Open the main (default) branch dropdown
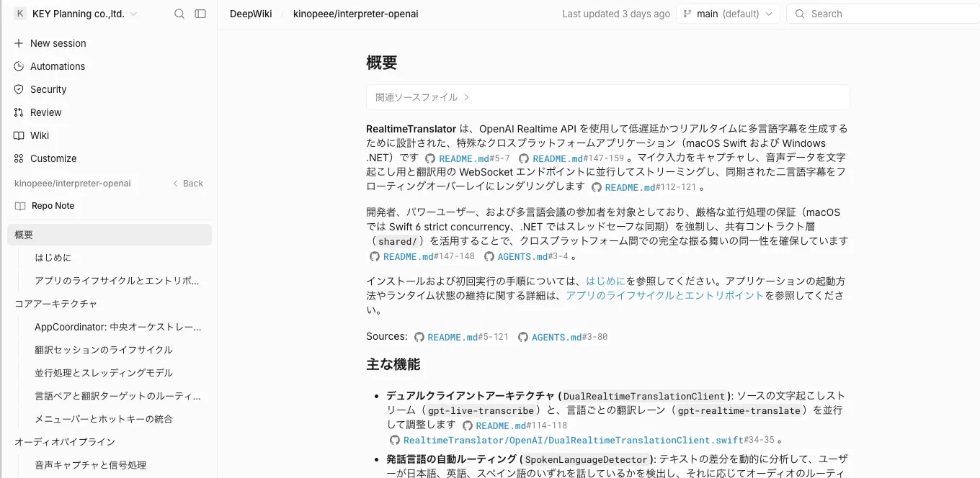Viewport: 980px width, 478px height. (728, 14)
